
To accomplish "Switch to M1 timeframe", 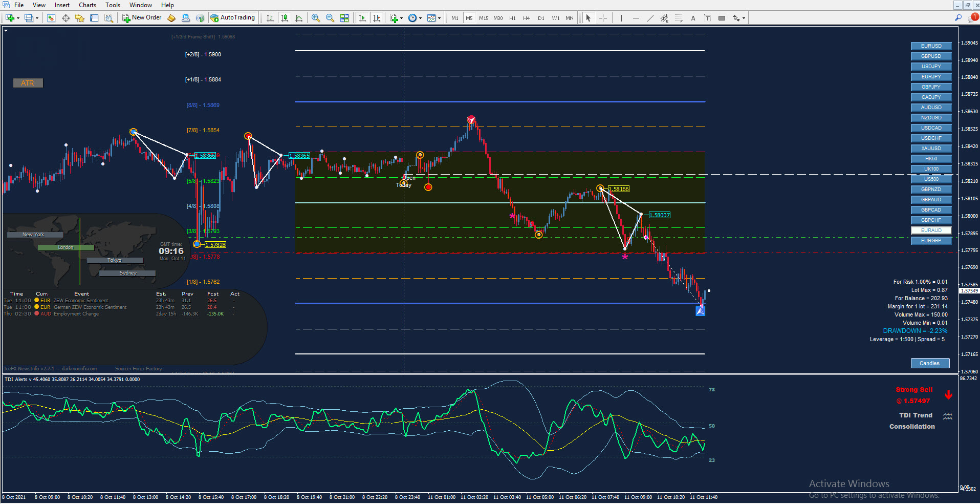I will (x=455, y=18).
